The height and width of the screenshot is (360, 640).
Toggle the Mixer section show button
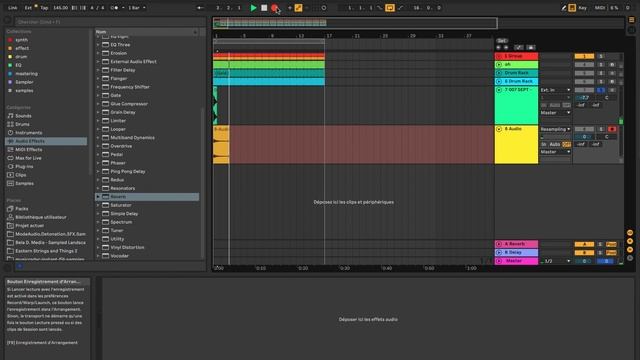(x=630, y=249)
